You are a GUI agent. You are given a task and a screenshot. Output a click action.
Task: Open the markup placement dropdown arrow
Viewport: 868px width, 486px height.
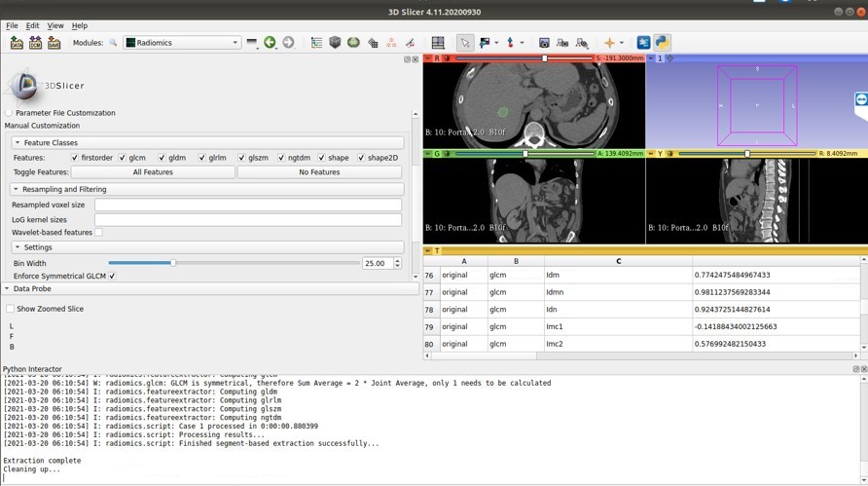point(522,43)
